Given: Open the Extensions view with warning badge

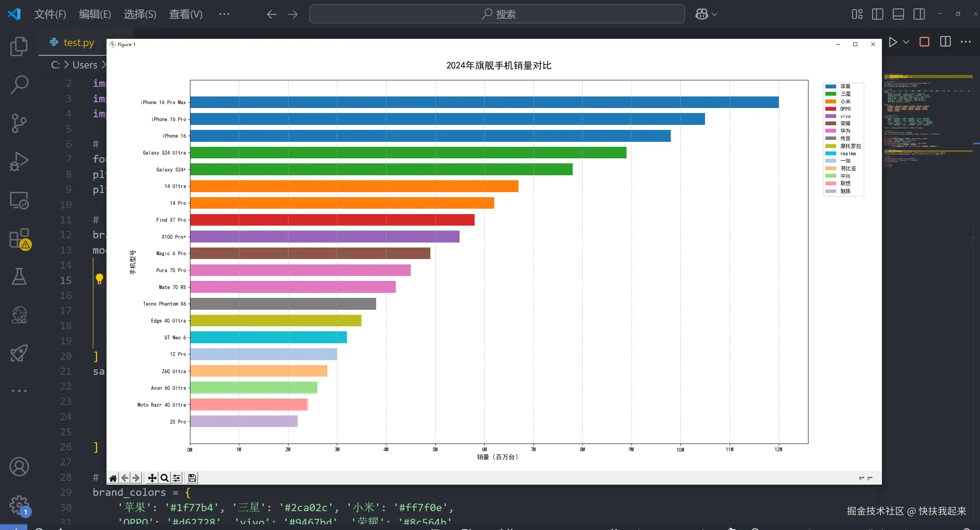Looking at the screenshot, I should tap(19, 238).
